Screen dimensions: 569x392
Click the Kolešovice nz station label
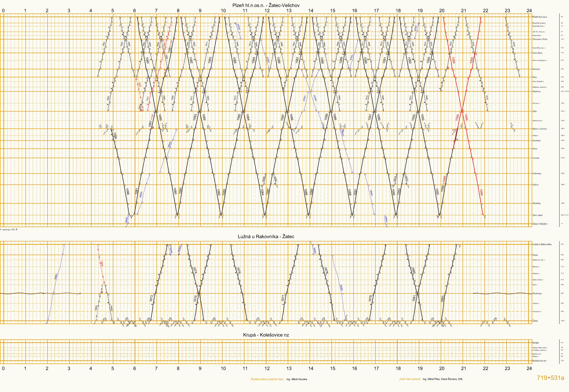(x=539, y=361)
